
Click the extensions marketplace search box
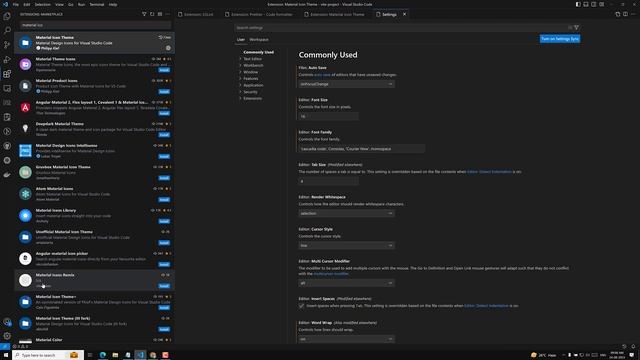(96, 25)
